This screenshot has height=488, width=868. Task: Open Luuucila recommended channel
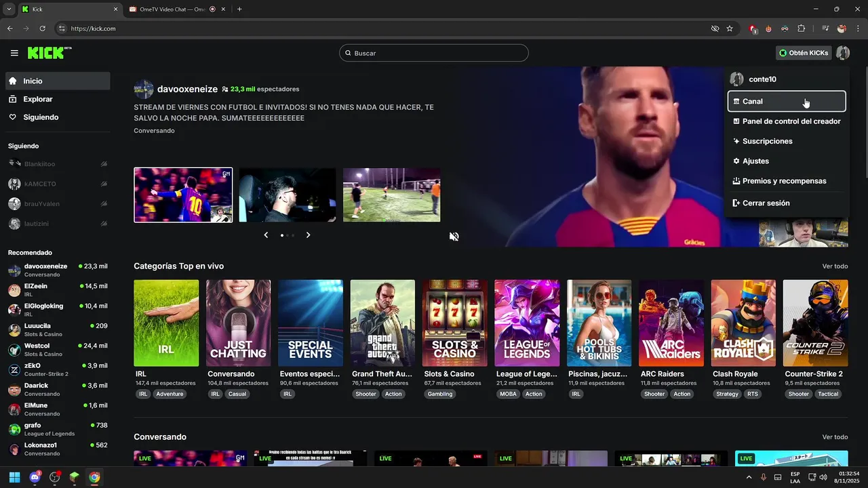(58, 330)
